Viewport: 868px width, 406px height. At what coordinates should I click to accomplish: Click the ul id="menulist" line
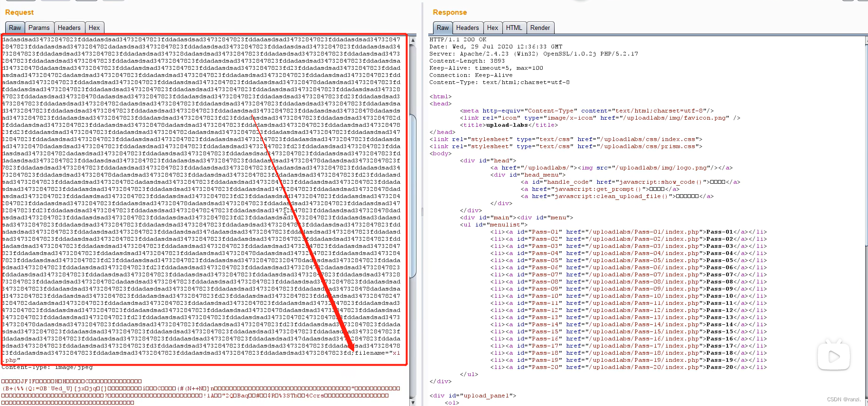tap(494, 225)
